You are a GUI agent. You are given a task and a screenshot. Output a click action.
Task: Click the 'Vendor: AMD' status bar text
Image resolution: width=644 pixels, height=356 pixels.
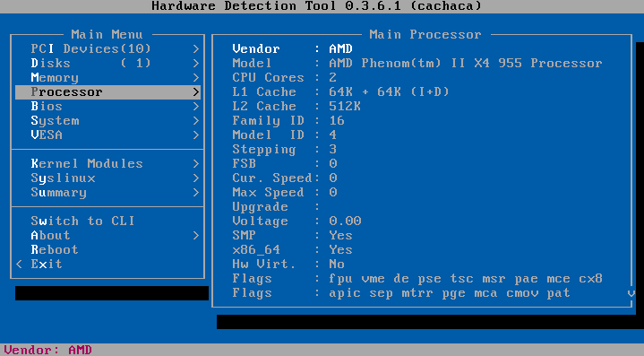click(48, 350)
